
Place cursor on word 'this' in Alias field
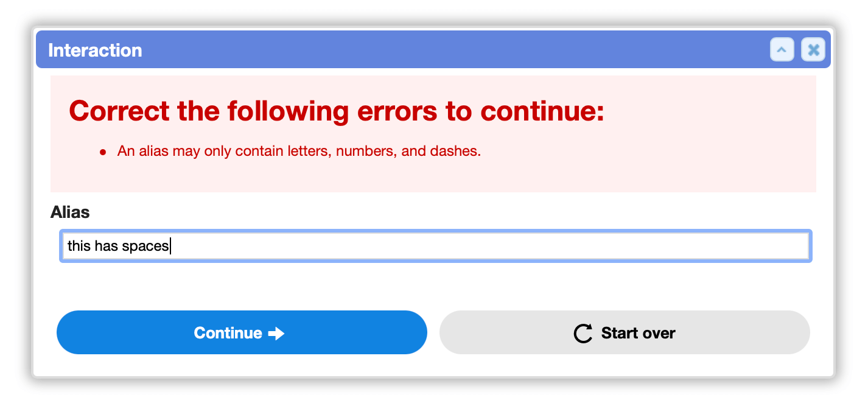point(79,246)
